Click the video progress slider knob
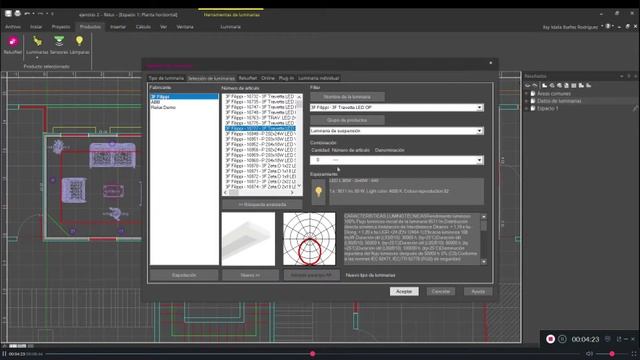Viewport: 640px width, 360px height. [313, 354]
